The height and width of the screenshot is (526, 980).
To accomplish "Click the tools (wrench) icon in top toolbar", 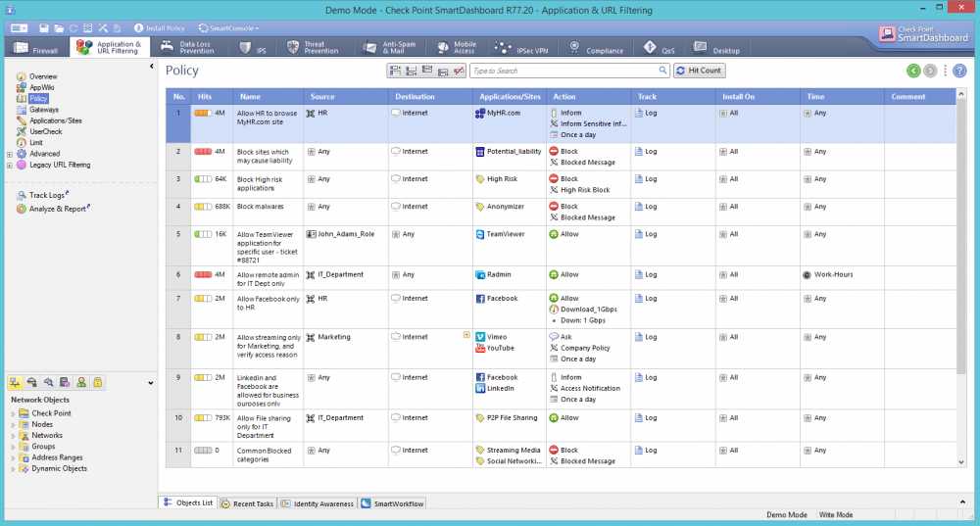I will click(103, 28).
